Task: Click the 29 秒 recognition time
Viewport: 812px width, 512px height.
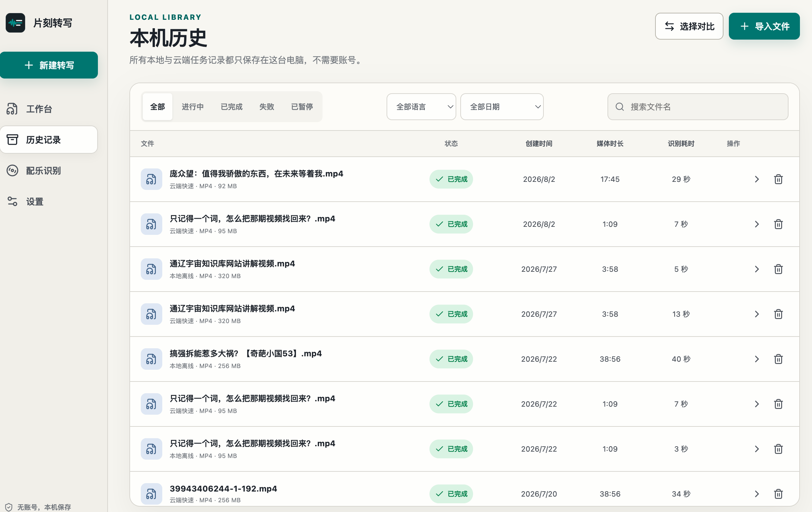Action: click(x=681, y=179)
